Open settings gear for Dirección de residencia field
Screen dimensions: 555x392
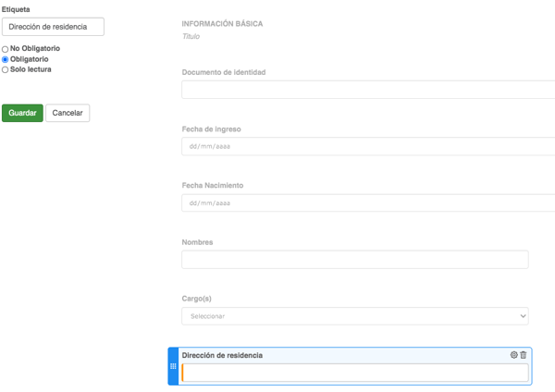click(x=513, y=354)
